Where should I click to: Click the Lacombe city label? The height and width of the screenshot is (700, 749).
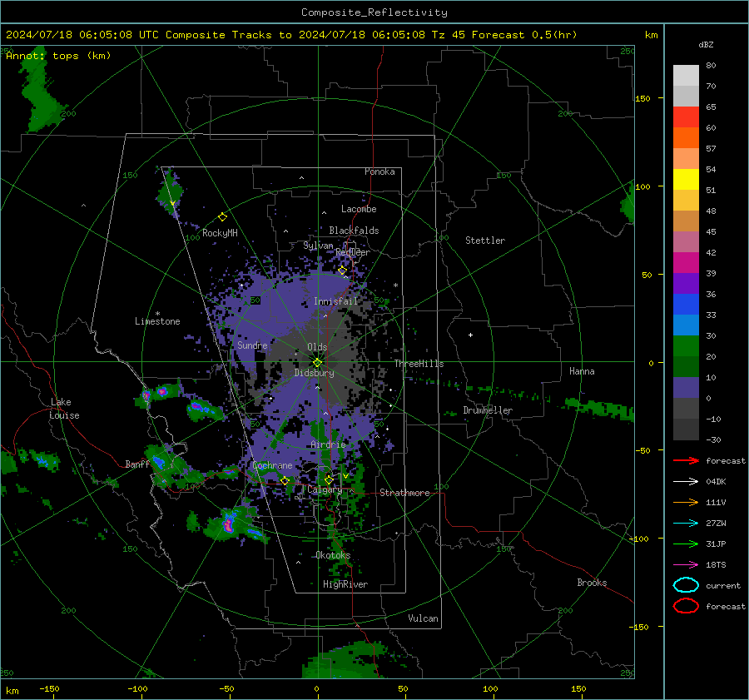pyautogui.click(x=359, y=209)
